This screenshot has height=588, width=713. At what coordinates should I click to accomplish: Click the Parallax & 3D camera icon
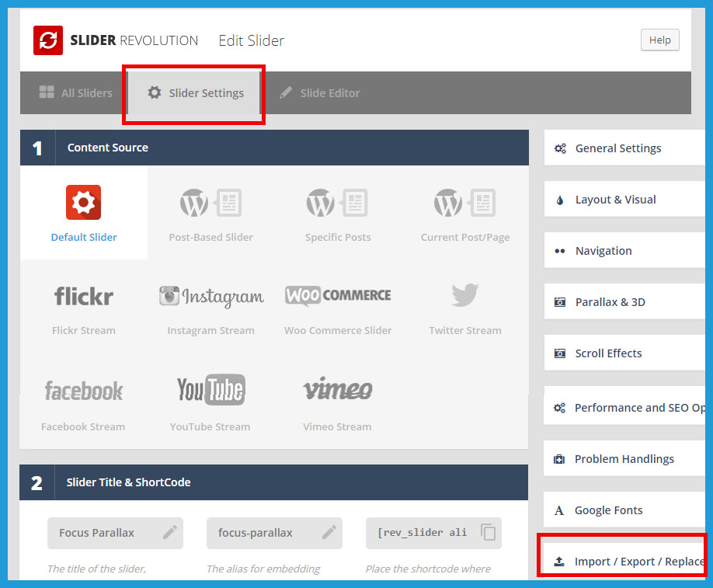(560, 302)
